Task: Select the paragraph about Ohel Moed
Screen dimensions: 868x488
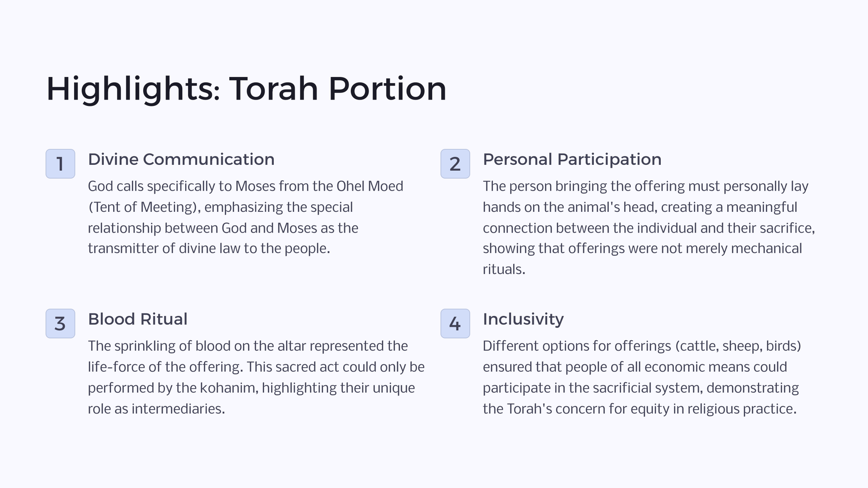Action: pos(246,217)
